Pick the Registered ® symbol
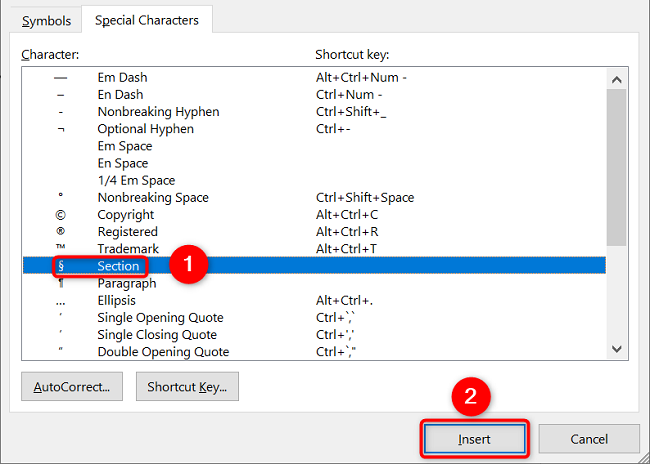 click(128, 232)
